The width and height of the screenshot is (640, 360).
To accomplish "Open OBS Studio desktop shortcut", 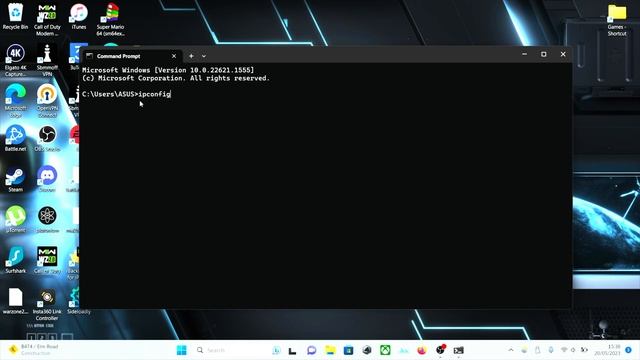I will [x=47, y=138].
